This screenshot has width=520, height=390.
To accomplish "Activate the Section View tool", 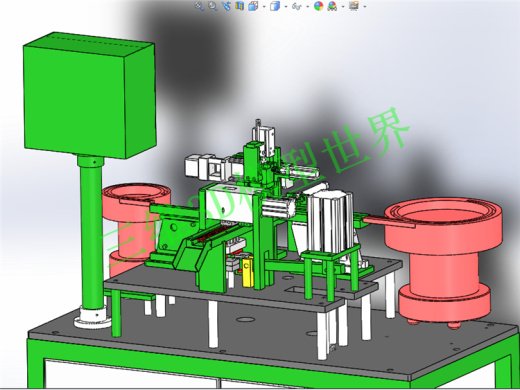I will [x=239, y=6].
